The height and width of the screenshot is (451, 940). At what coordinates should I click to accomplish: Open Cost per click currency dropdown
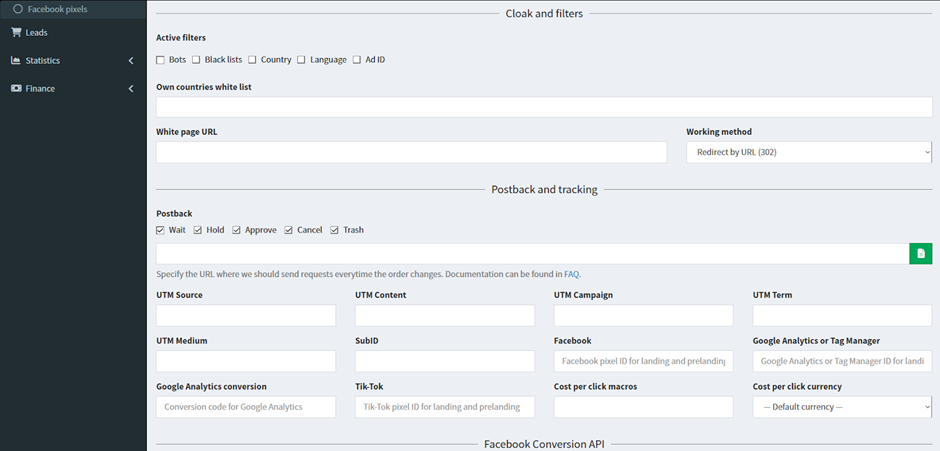pyautogui.click(x=841, y=407)
